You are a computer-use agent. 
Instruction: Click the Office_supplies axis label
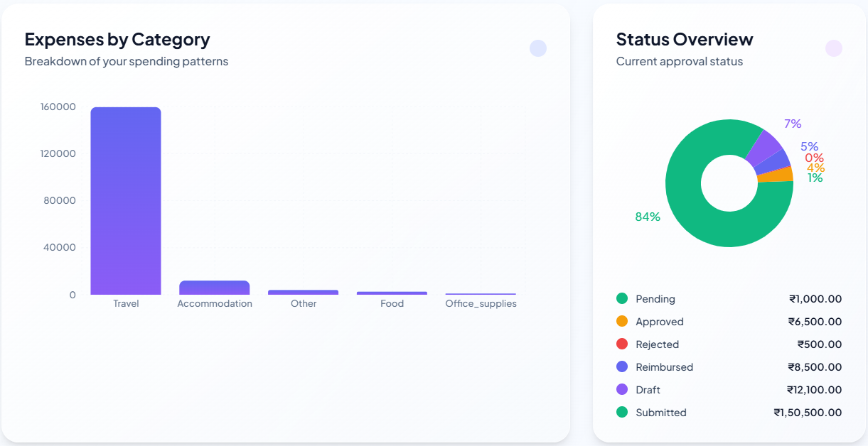pyautogui.click(x=481, y=304)
